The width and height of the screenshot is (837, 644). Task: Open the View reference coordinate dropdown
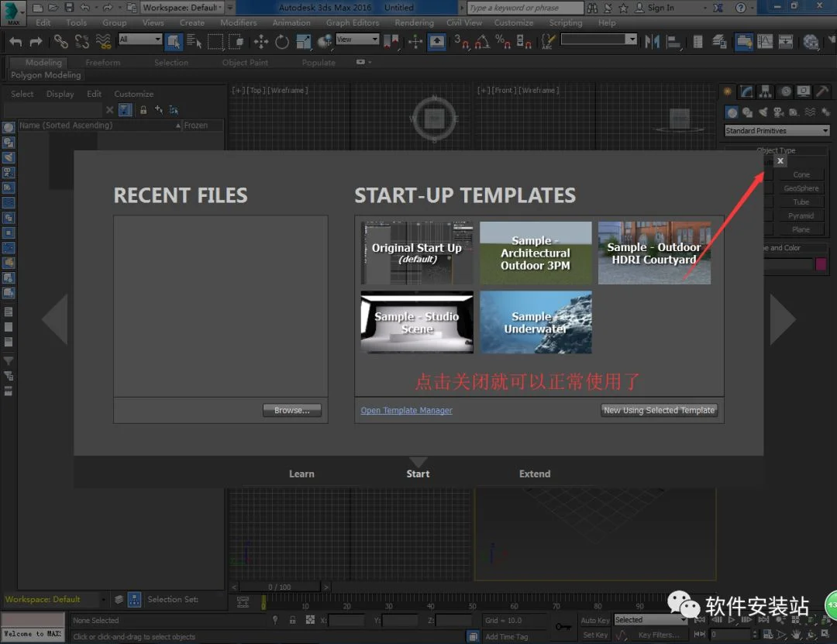pyautogui.click(x=357, y=39)
